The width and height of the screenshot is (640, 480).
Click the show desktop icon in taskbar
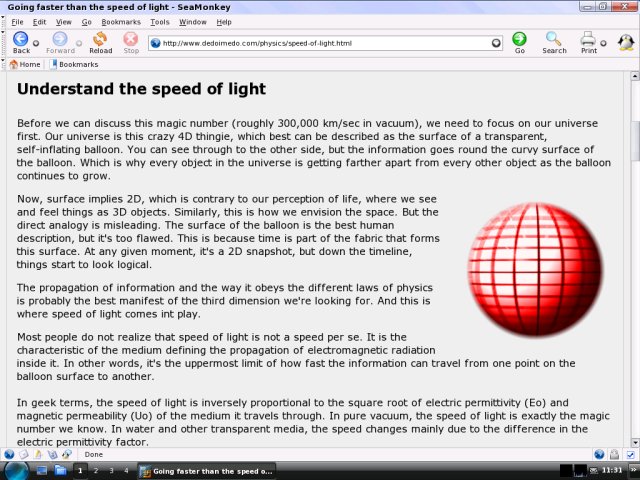(x=42, y=471)
